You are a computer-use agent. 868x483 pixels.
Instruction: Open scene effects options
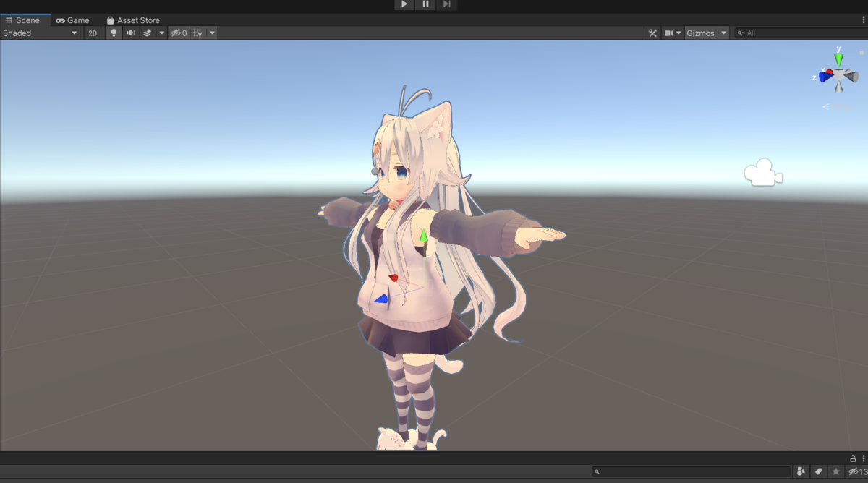(148, 33)
